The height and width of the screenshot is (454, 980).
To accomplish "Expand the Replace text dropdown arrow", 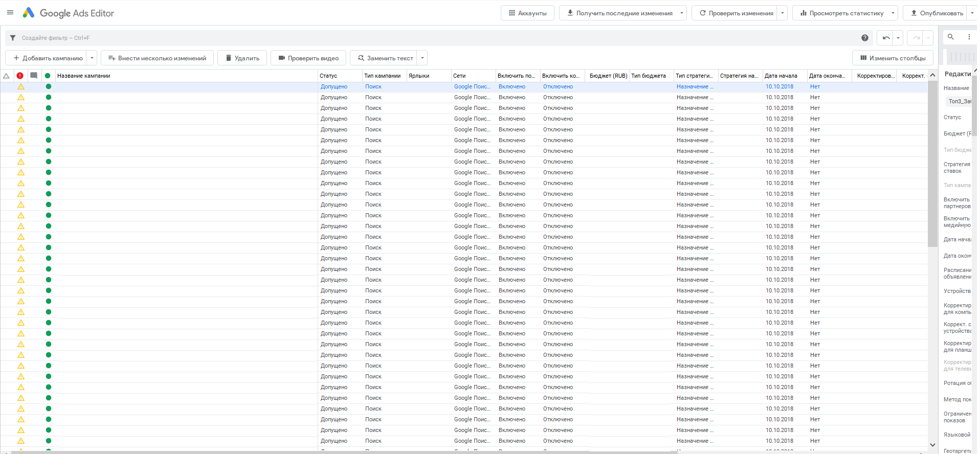I will click(422, 58).
